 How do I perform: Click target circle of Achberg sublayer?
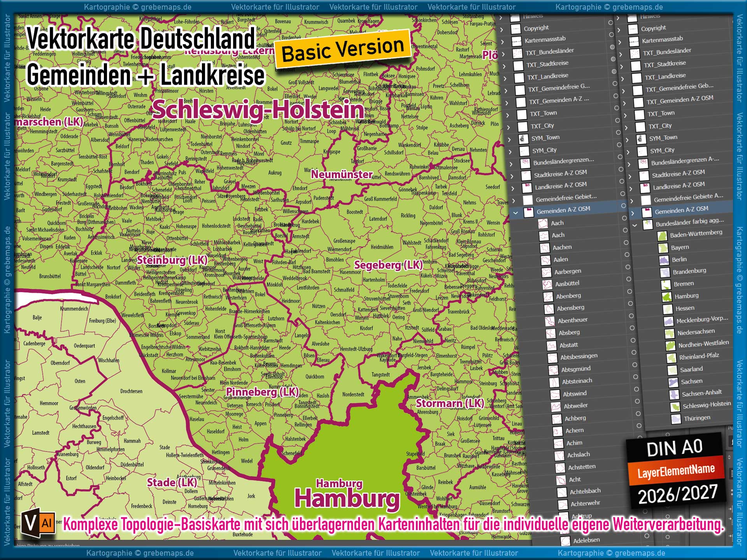coord(638,414)
